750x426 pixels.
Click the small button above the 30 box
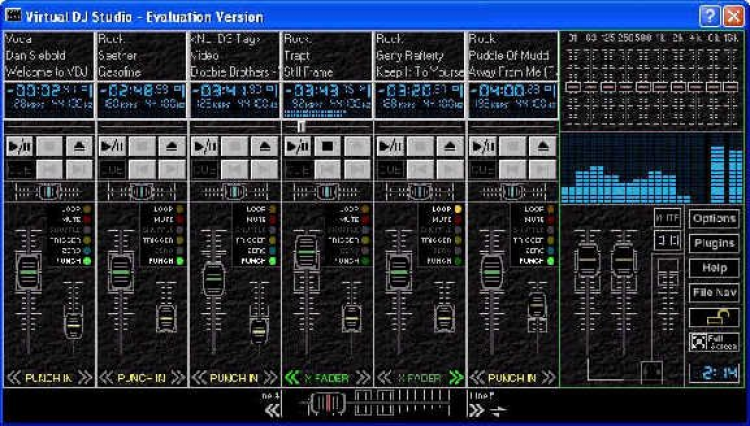click(667, 218)
